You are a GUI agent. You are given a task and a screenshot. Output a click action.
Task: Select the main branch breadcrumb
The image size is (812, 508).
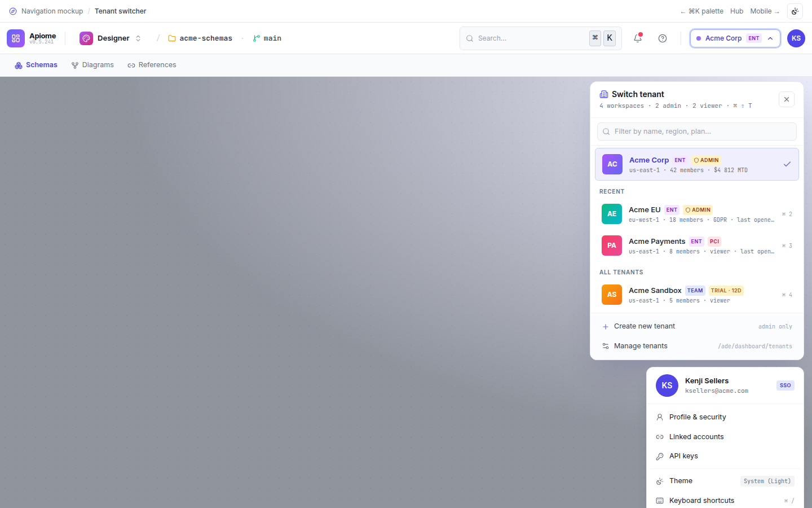[267, 38]
